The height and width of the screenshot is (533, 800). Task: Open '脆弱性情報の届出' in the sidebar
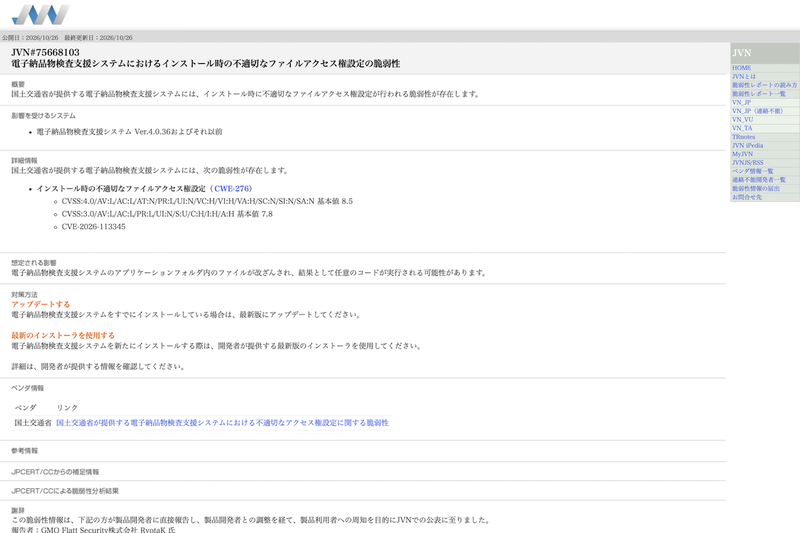click(756, 188)
